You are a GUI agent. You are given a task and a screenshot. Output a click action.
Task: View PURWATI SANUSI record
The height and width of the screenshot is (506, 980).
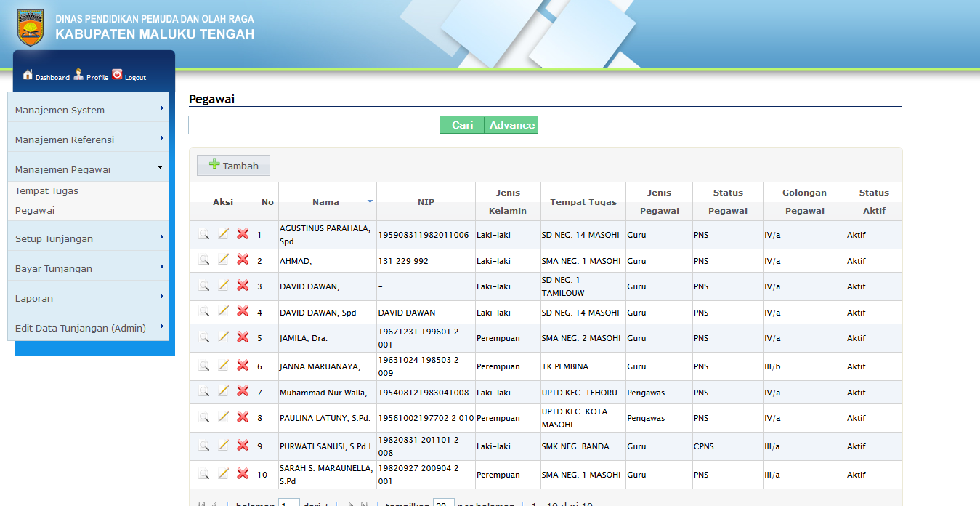(x=204, y=446)
